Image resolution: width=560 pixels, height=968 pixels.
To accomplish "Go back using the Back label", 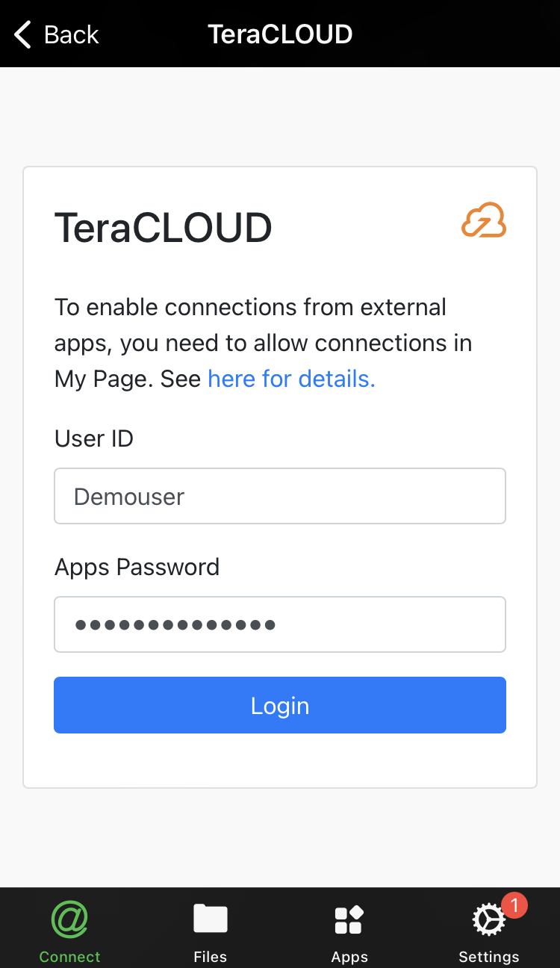I will click(x=71, y=34).
